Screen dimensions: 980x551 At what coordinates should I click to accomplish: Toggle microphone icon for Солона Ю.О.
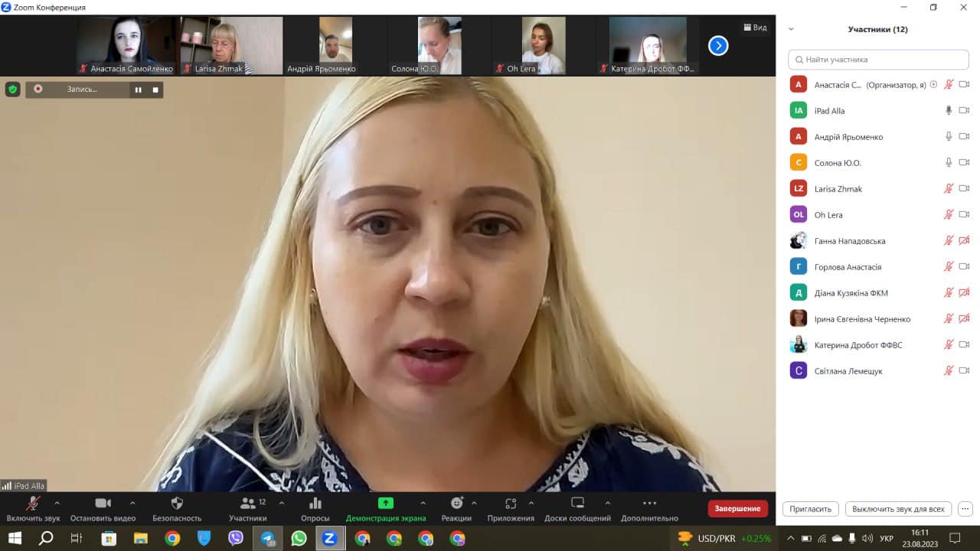[949, 163]
